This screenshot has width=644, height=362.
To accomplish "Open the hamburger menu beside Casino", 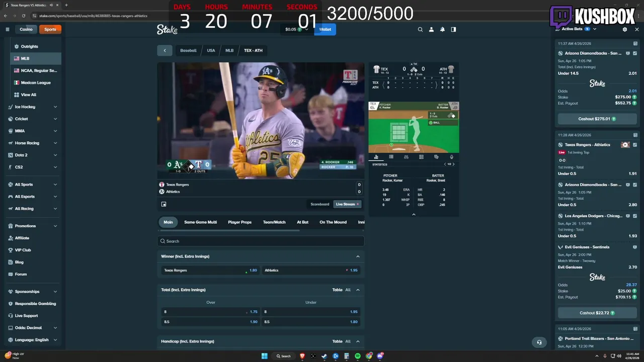I will coord(8,29).
